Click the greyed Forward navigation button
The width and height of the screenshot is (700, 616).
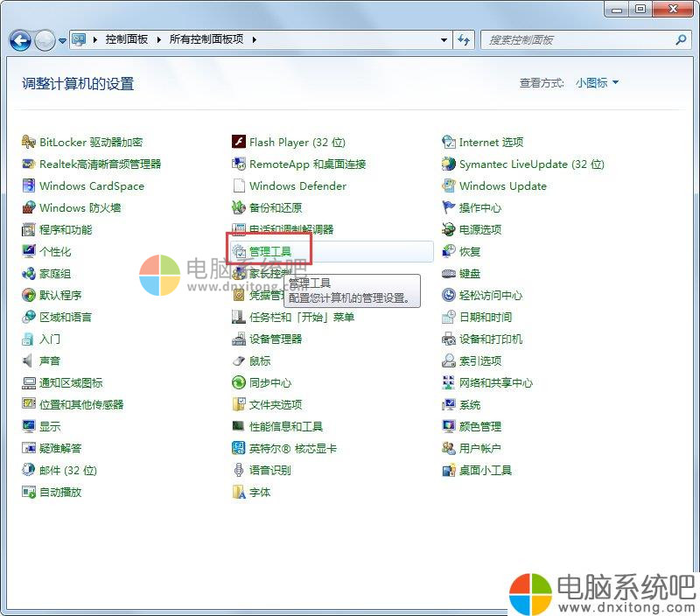point(45,40)
